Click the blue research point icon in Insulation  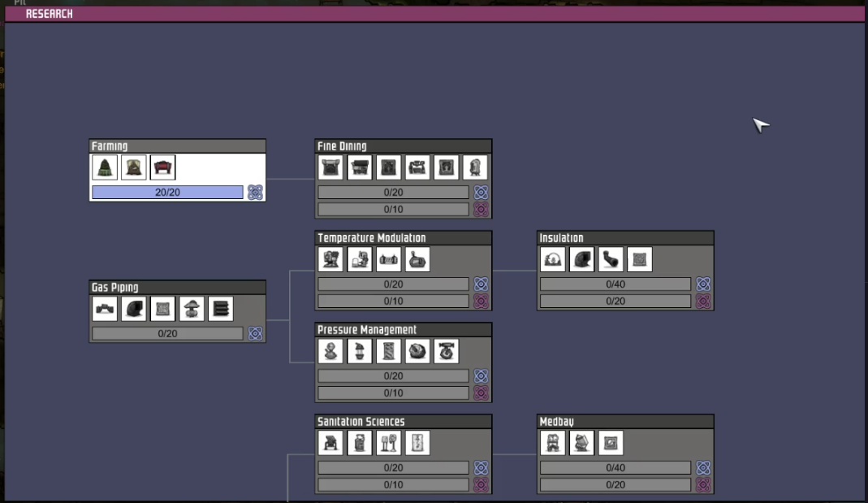[703, 284]
